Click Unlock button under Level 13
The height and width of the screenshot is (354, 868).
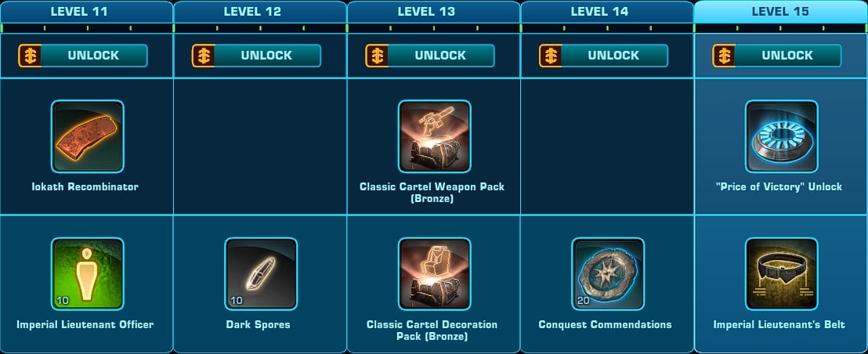430,56
